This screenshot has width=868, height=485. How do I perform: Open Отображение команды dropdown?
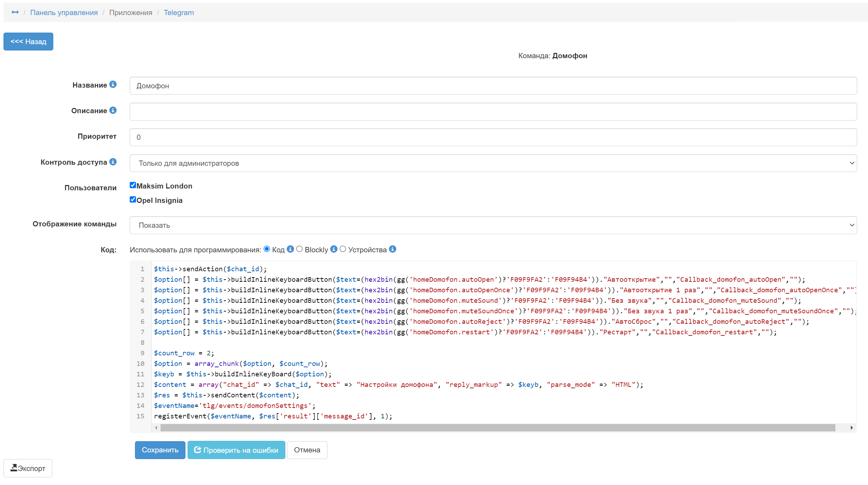click(x=493, y=225)
